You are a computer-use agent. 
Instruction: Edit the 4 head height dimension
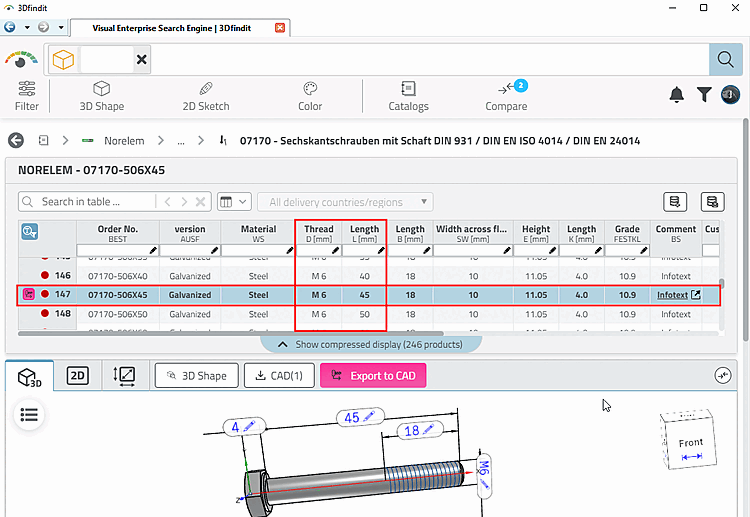[243, 427]
